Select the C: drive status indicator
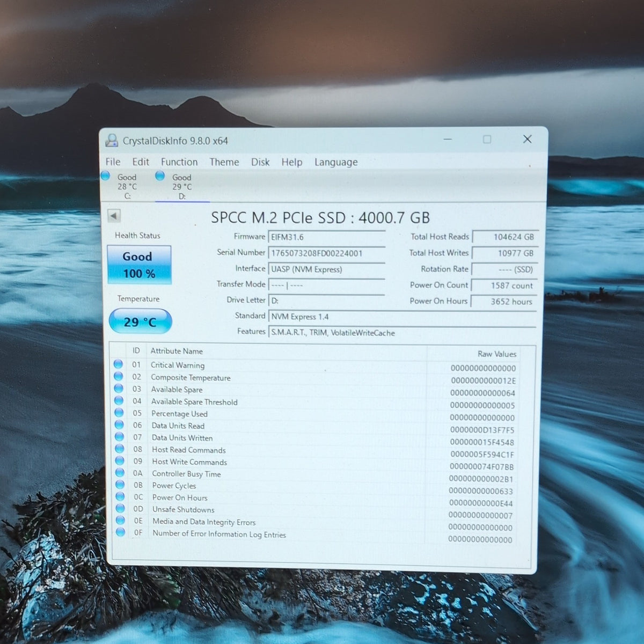Viewport: 644px width, 644px height. 122,186
